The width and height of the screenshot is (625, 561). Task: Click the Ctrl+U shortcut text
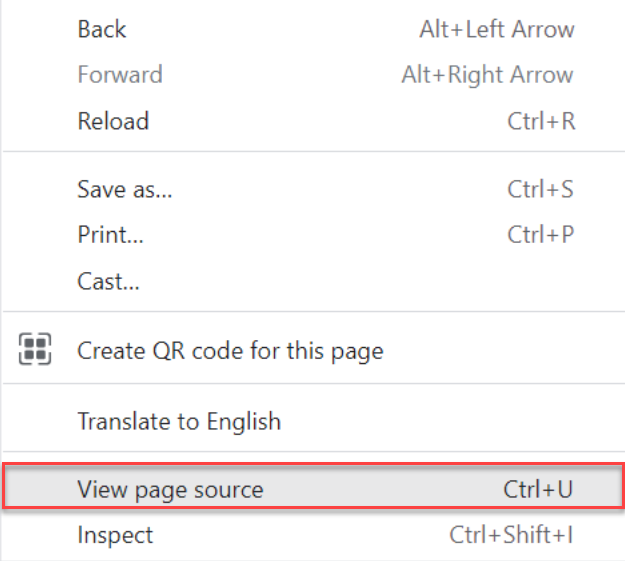pos(538,489)
